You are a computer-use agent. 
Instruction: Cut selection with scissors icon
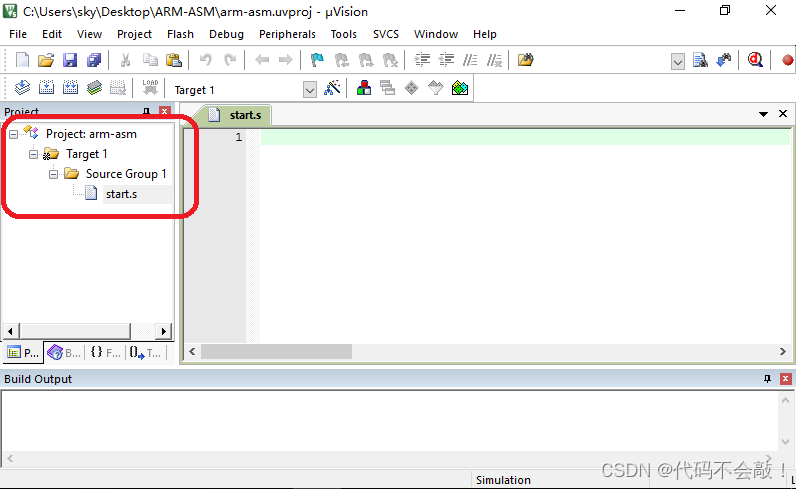[125, 60]
